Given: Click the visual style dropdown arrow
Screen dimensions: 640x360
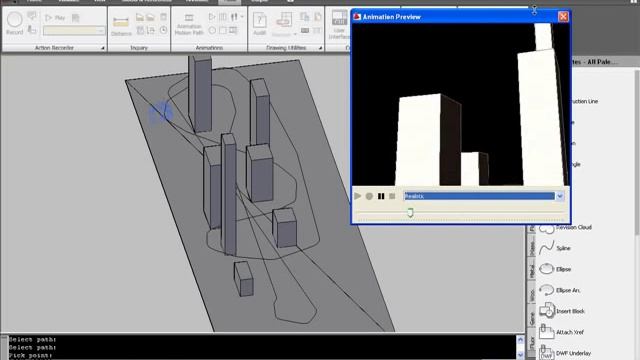Looking at the screenshot, I should click(560, 196).
